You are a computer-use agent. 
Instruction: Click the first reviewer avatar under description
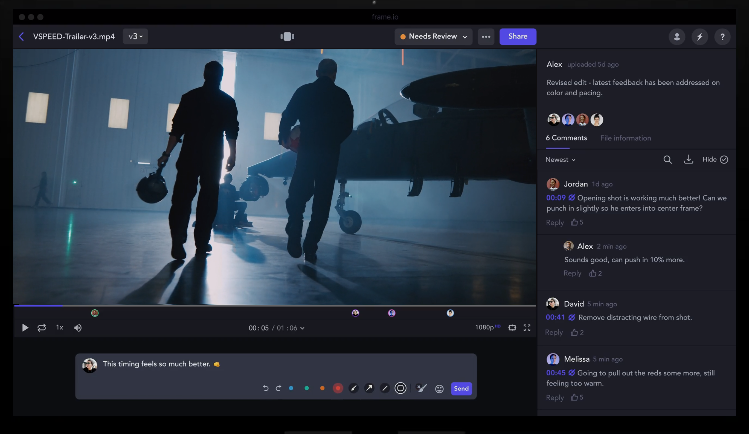[553, 119]
